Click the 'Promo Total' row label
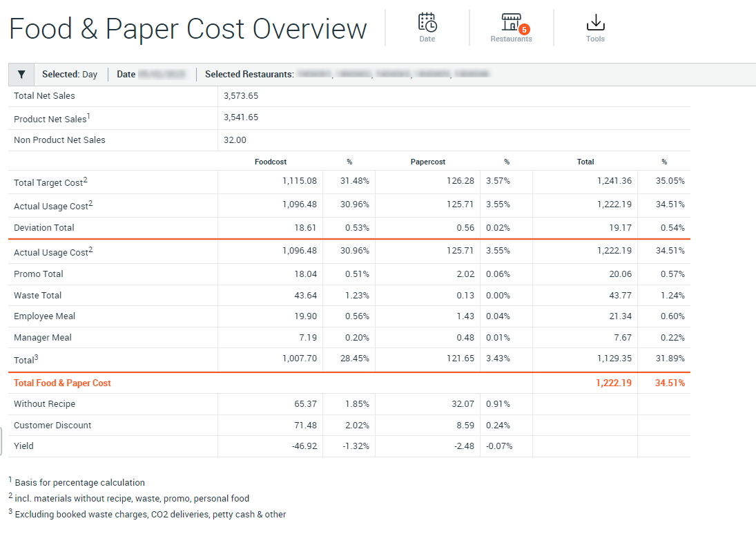The width and height of the screenshot is (756, 534). coord(39,274)
